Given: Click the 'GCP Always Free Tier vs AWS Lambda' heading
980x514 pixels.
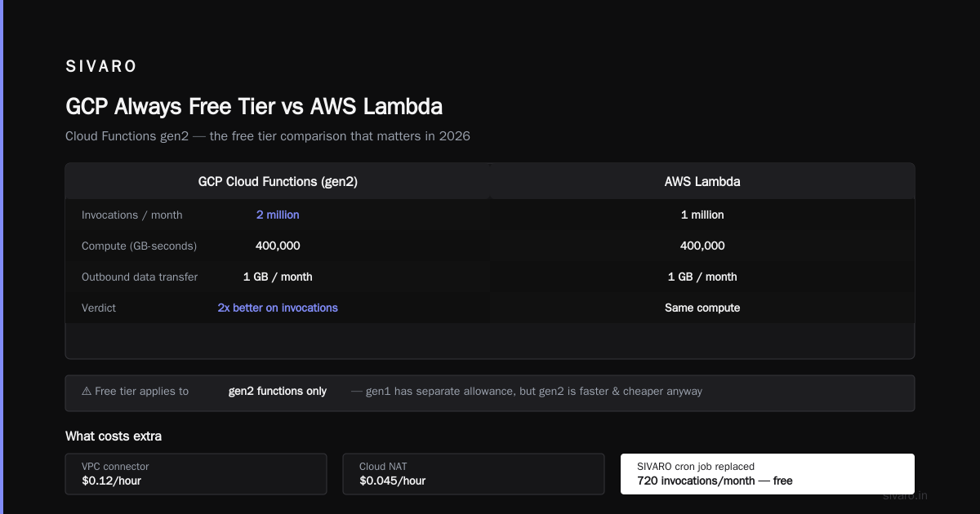Looking at the screenshot, I should tap(254, 107).
